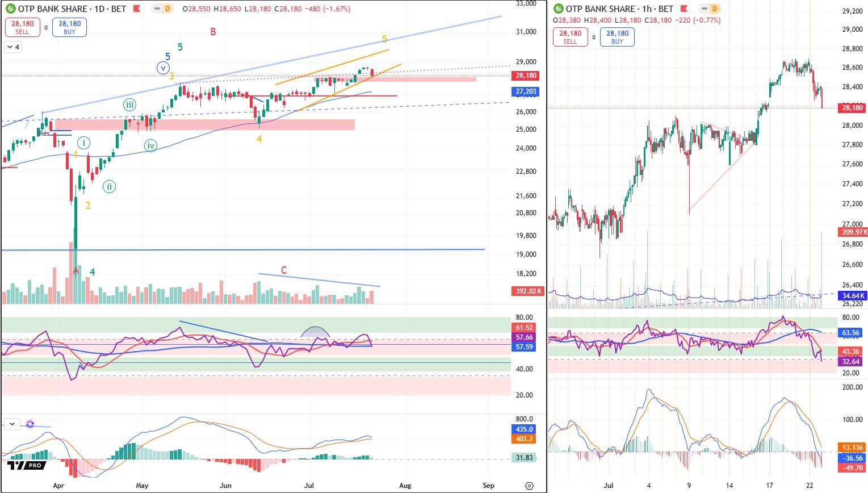Screen dimensions: 868x493
Task: Click the 28,180 SELL button on the 1D chart
Action: tap(22, 27)
